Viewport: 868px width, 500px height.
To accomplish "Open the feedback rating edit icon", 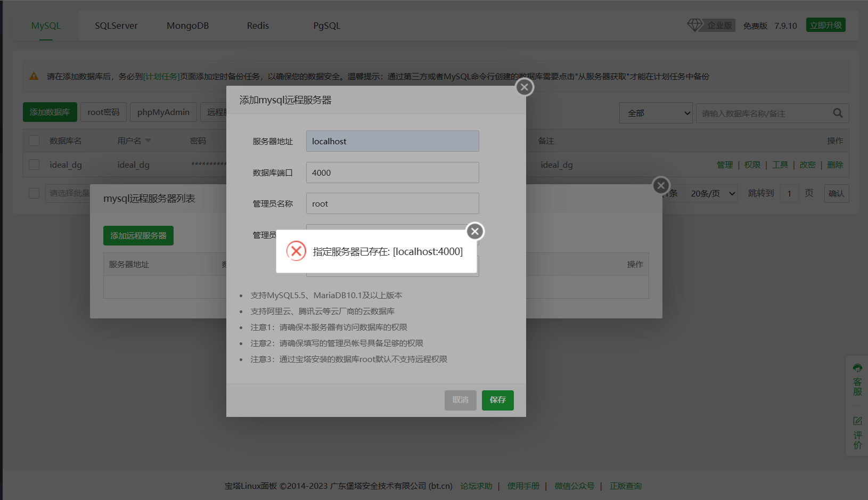I will 857,421.
